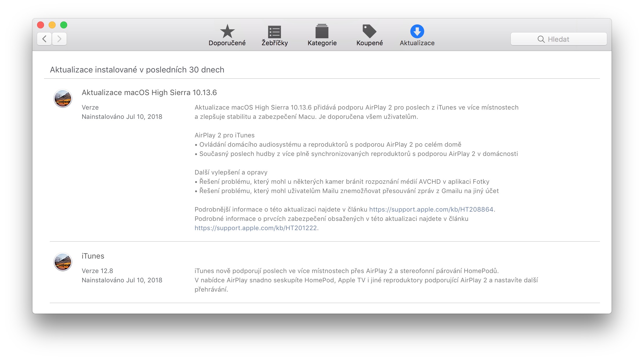Screen dimensions: 644x360
Task: Go forward with the right chevron button
Action: (59, 39)
